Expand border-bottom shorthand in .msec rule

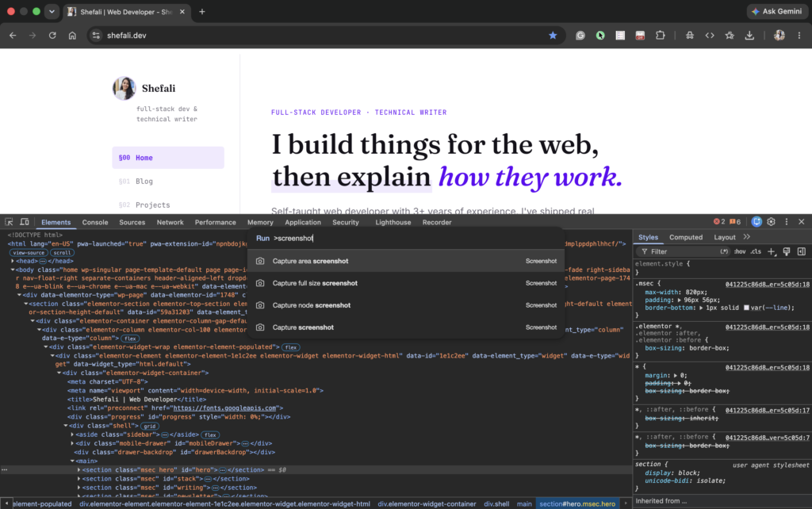pyautogui.click(x=701, y=308)
